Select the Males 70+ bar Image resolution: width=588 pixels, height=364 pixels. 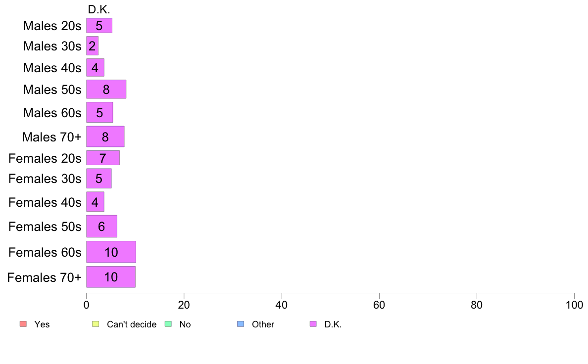click(105, 136)
